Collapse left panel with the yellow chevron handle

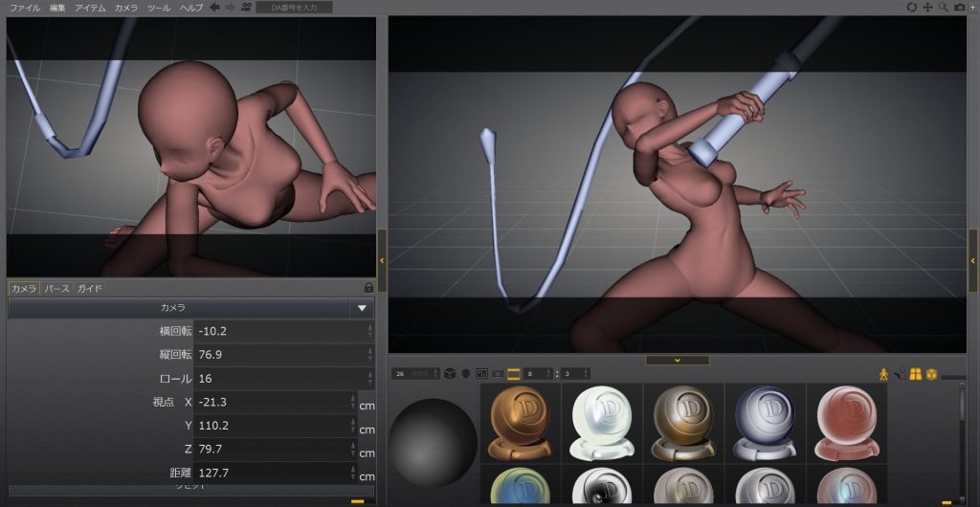[x=382, y=260]
